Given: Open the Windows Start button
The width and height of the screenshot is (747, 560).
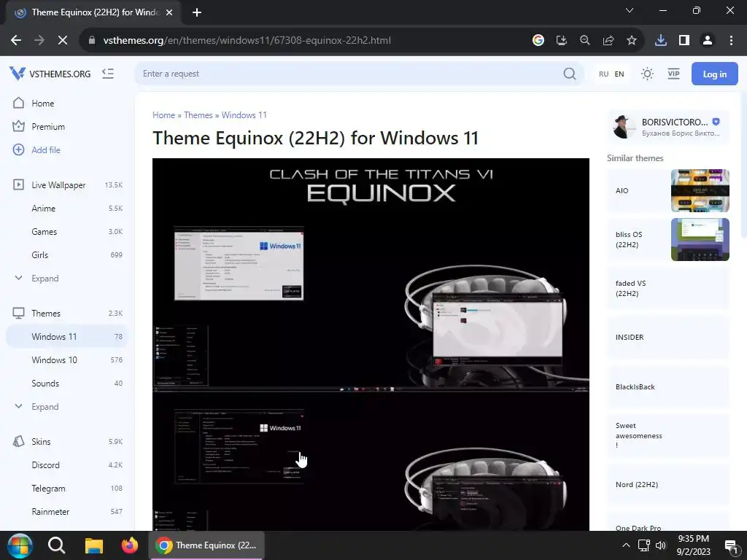Looking at the screenshot, I should point(20,545).
